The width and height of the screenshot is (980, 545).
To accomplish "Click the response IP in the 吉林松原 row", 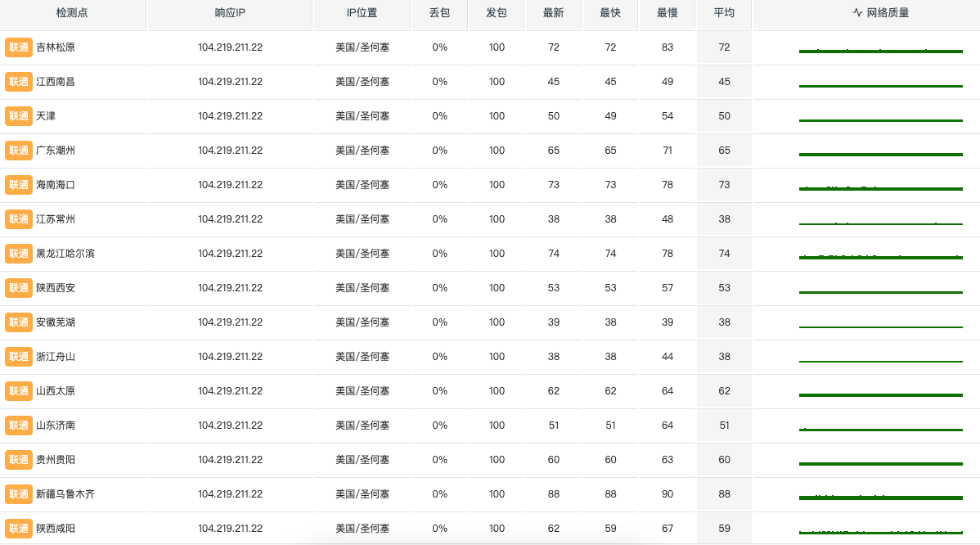I will [230, 47].
